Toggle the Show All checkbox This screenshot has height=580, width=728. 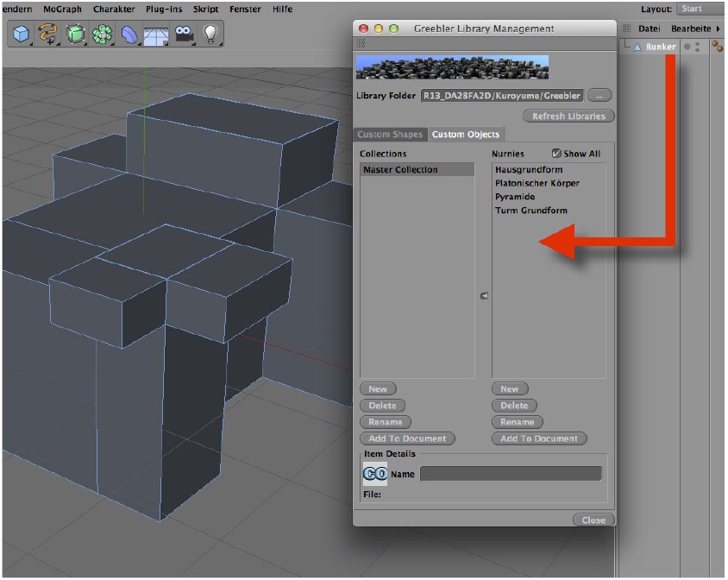click(556, 154)
